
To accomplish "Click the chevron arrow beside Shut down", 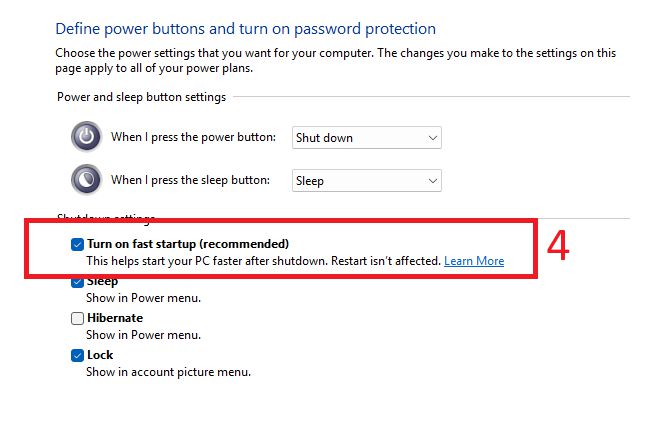I will 432,138.
